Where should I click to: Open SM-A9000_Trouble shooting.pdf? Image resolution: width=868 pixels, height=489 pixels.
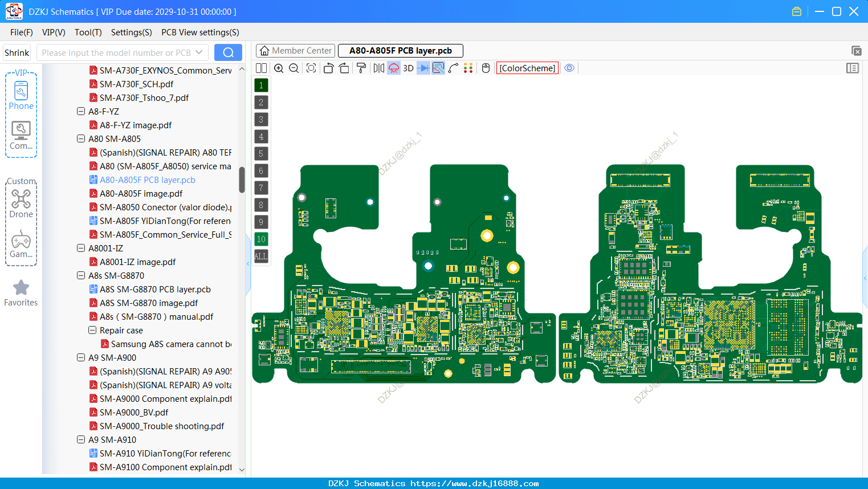point(162,426)
